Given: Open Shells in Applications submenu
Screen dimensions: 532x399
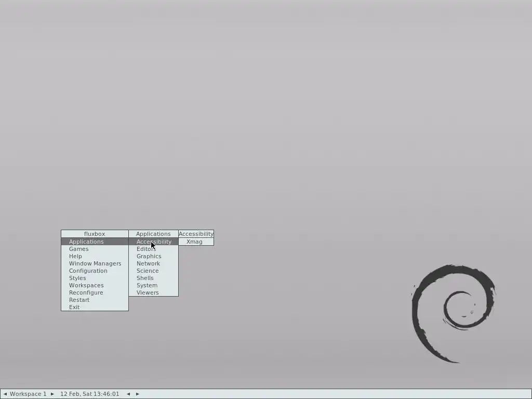Looking at the screenshot, I should tap(153, 278).
